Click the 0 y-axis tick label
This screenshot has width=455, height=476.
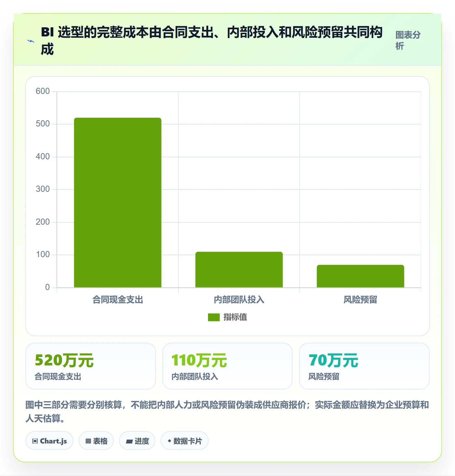[47, 287]
